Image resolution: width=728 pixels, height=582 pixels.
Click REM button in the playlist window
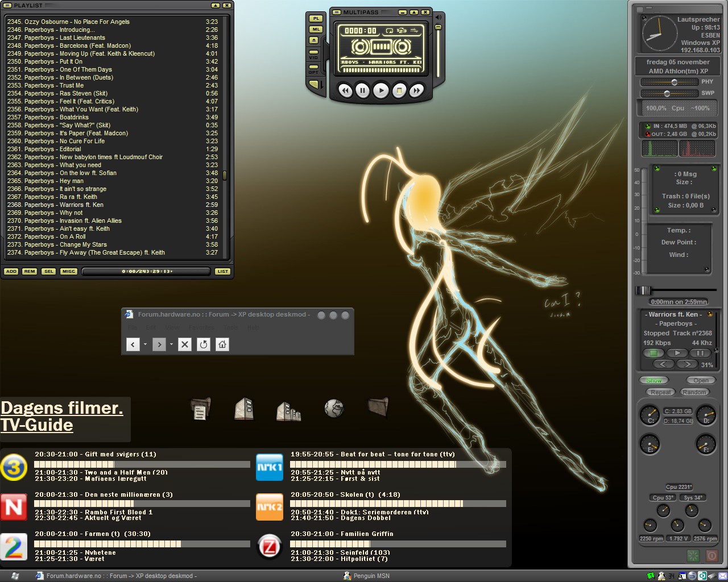coord(30,271)
